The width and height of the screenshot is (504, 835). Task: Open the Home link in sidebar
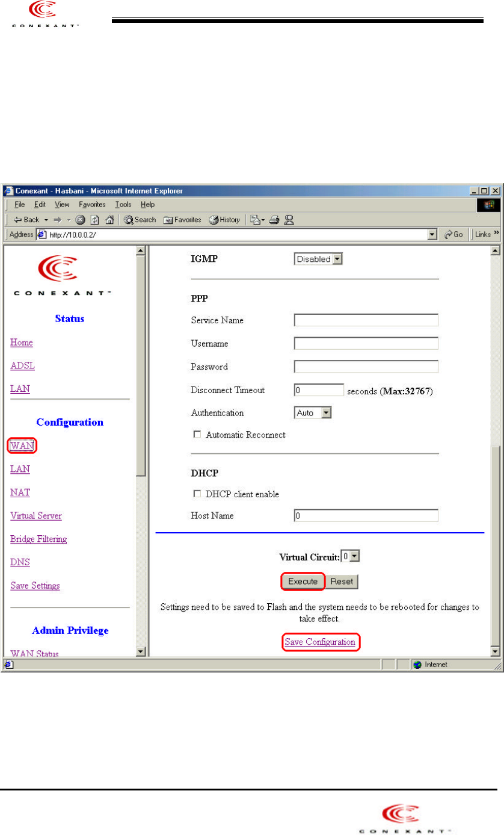(22, 343)
